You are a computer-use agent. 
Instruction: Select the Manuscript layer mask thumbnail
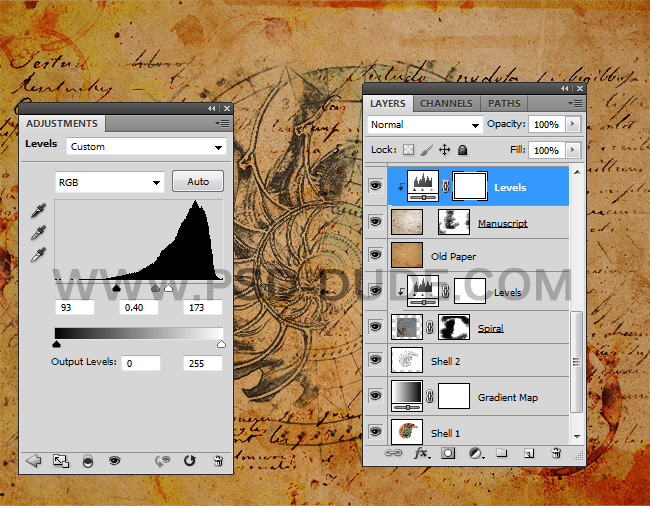coord(454,222)
